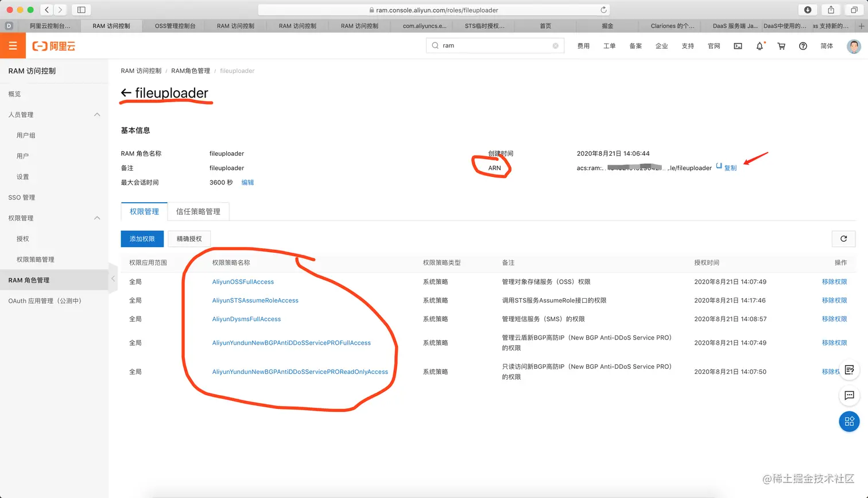Screen dimensions: 868x498
Task: Open the 工单 top menu
Action: (x=610, y=46)
